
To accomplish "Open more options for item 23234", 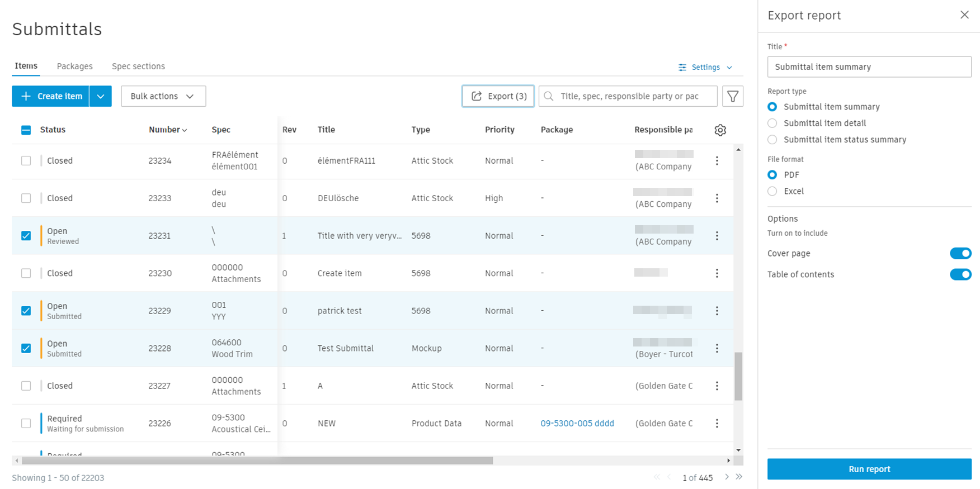I will pyautogui.click(x=717, y=161).
